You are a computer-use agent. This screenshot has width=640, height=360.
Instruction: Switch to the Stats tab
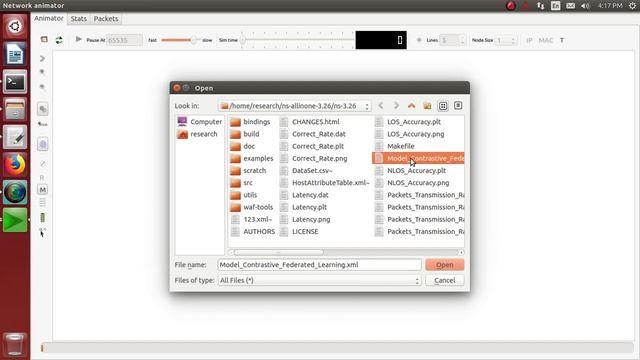point(78,19)
